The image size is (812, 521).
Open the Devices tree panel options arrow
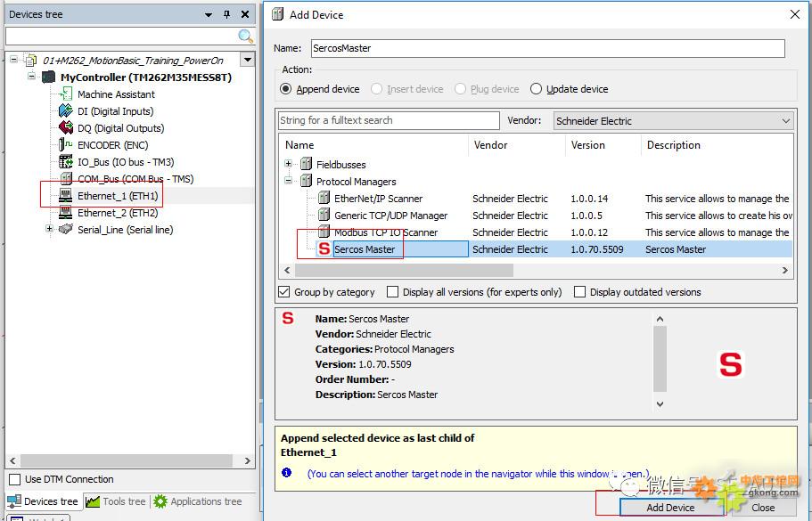tap(209, 15)
